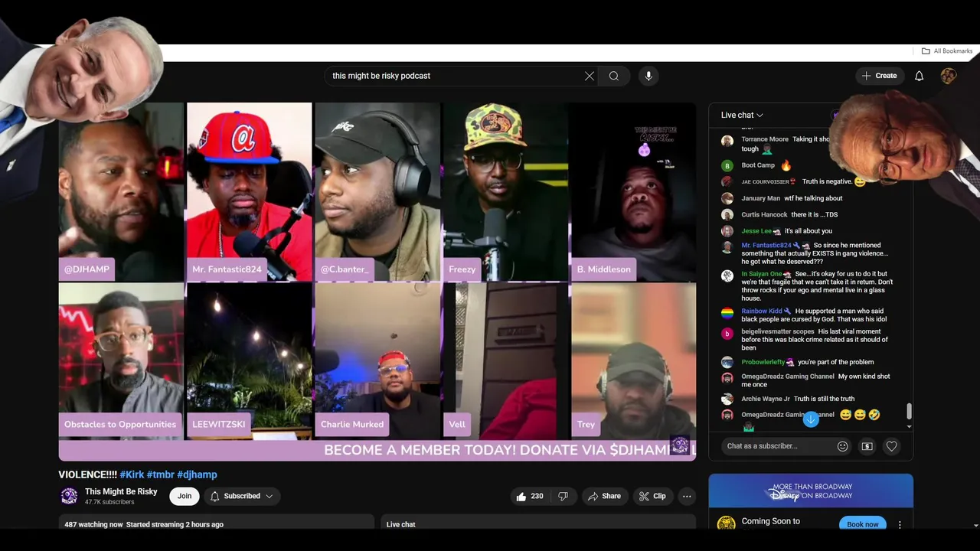
Task: Send a heart reaction in chat
Action: [892, 446]
